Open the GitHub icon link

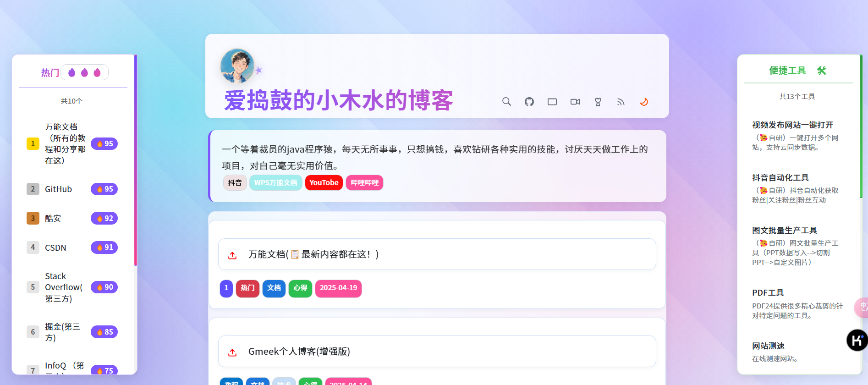(x=529, y=102)
